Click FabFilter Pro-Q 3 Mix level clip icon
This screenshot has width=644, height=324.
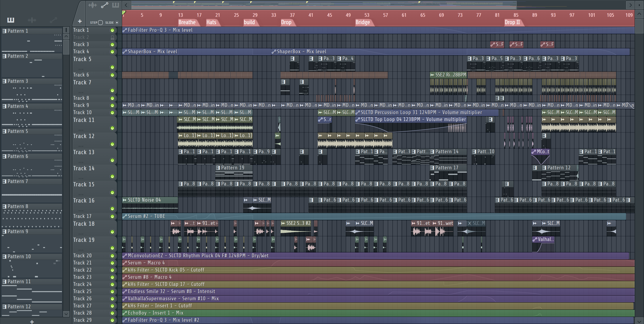pyautogui.click(x=125, y=30)
